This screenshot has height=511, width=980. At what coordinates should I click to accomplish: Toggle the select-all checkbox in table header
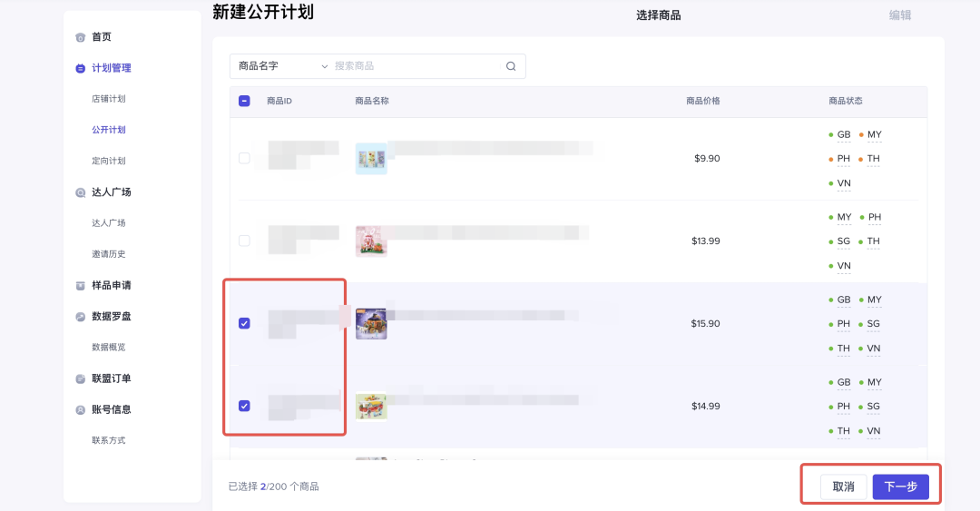[244, 101]
